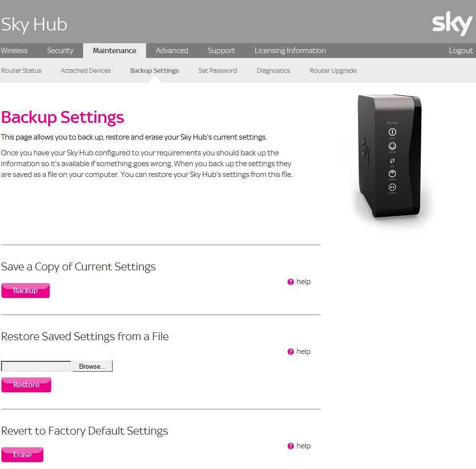
Task: Click the help icon in Restore section
Action: [x=291, y=352]
